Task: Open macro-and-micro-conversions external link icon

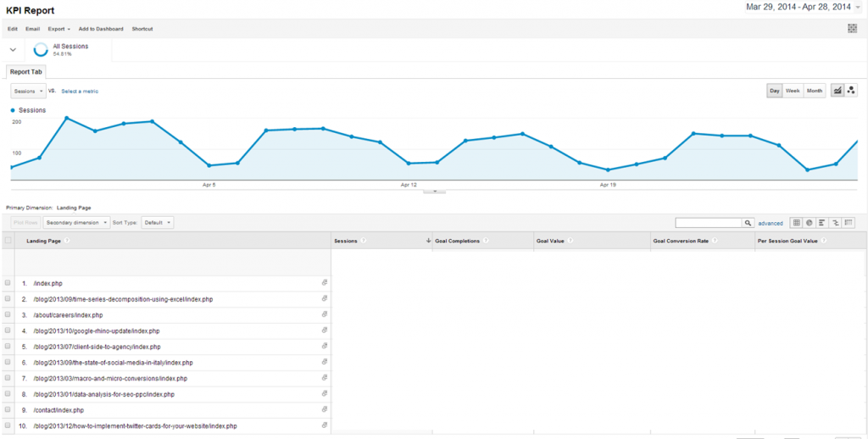Action: pos(325,377)
